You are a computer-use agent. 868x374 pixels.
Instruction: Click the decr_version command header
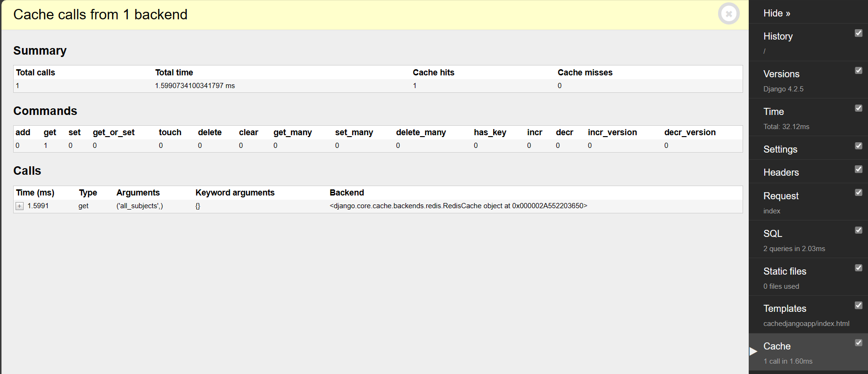tap(690, 132)
